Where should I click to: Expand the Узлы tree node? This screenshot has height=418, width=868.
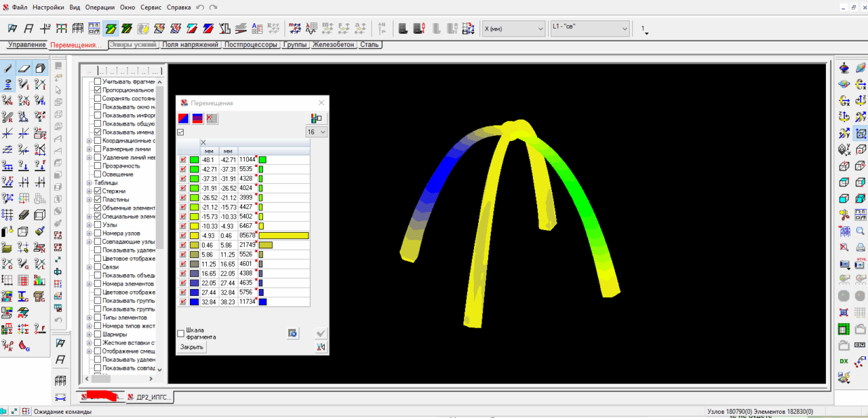point(89,225)
